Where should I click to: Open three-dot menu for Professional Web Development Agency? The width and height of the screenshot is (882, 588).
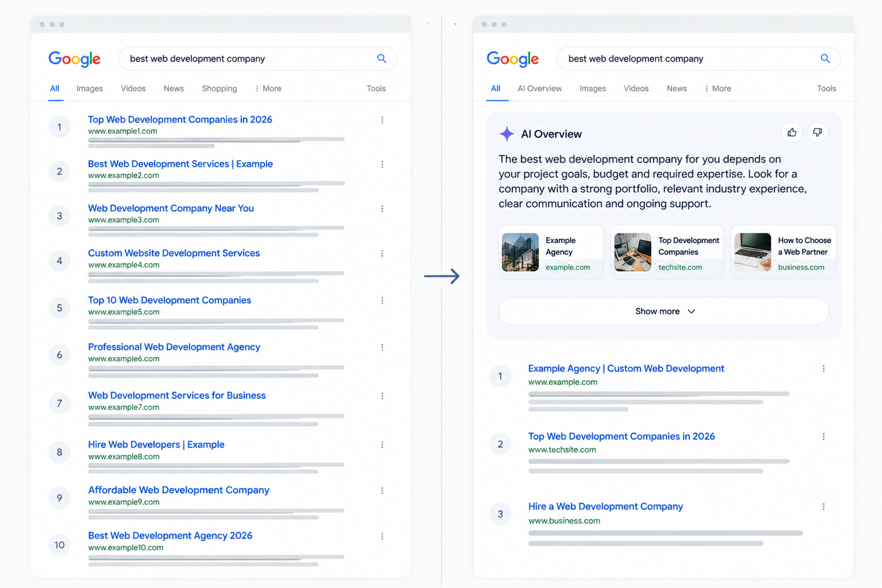click(x=382, y=348)
